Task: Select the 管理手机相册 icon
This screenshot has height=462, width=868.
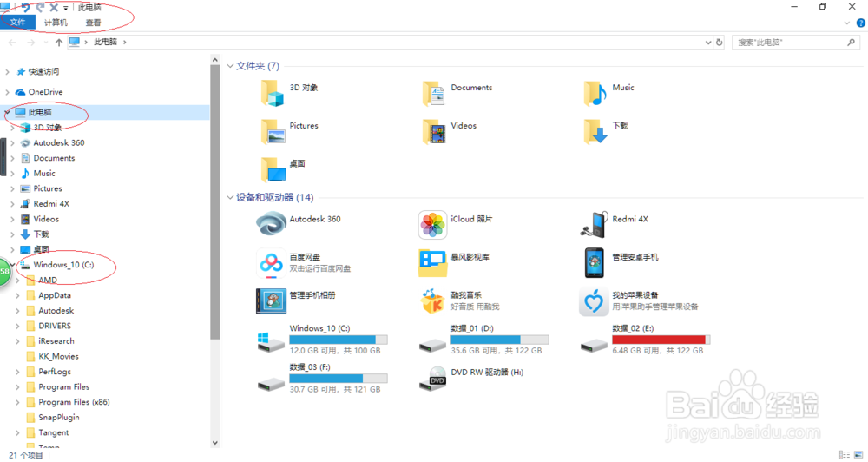Action: (x=271, y=300)
